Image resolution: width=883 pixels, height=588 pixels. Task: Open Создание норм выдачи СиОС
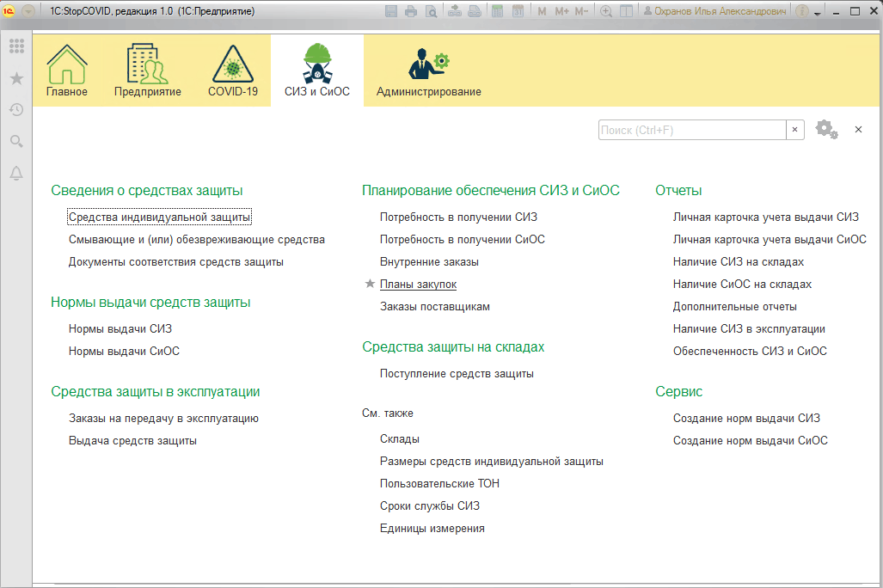click(751, 441)
